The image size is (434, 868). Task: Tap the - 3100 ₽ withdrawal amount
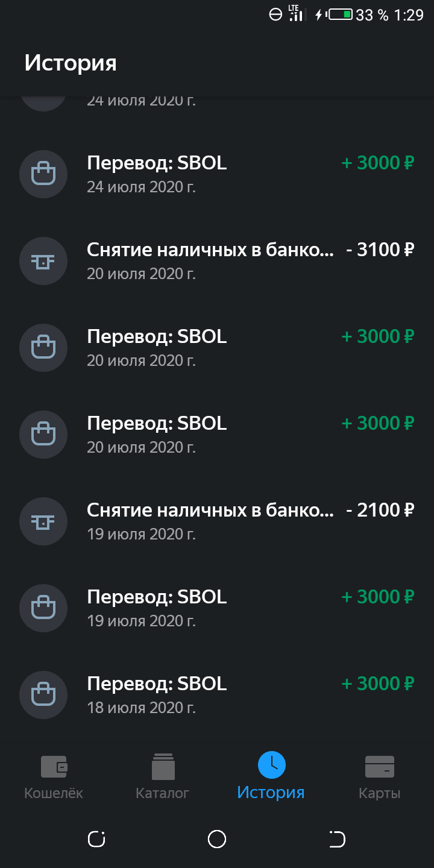click(x=380, y=250)
